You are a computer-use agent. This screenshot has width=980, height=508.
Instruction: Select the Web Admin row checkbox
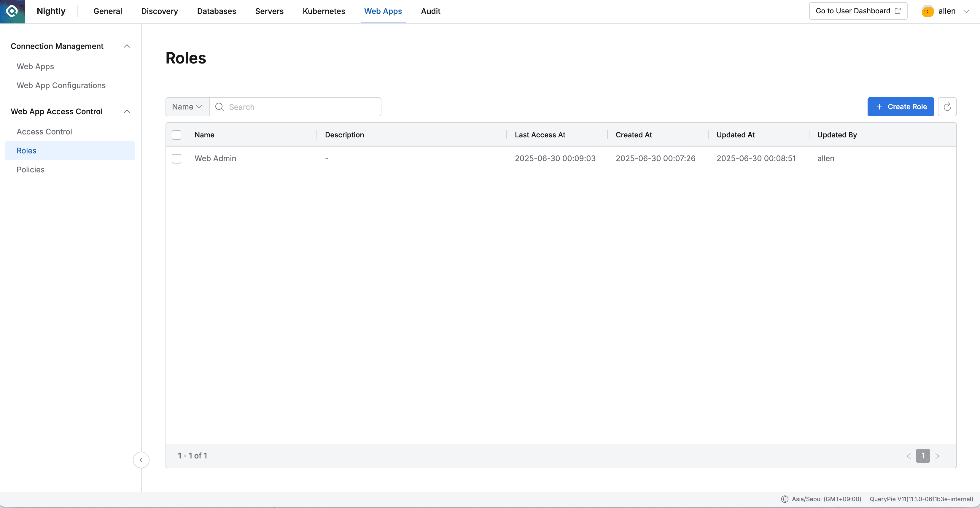click(x=176, y=159)
